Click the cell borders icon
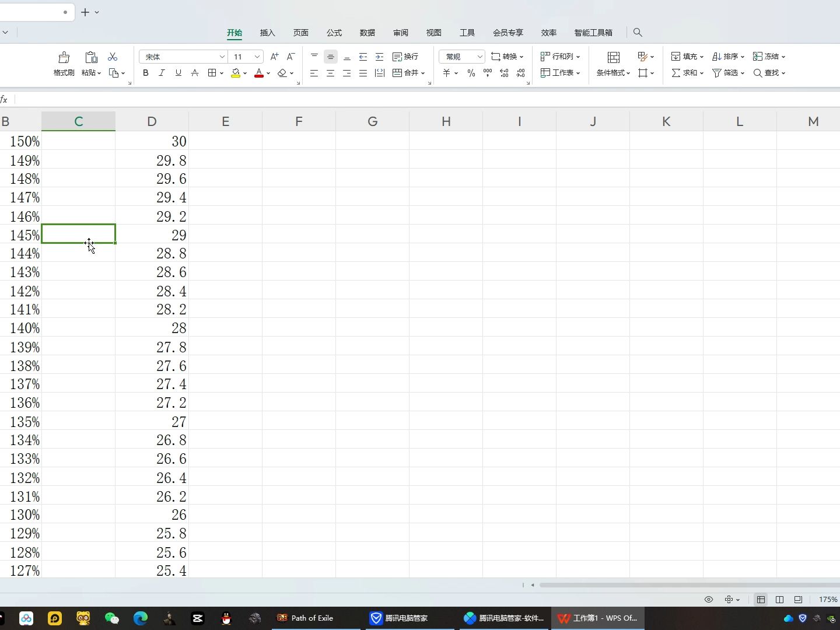 click(212, 73)
